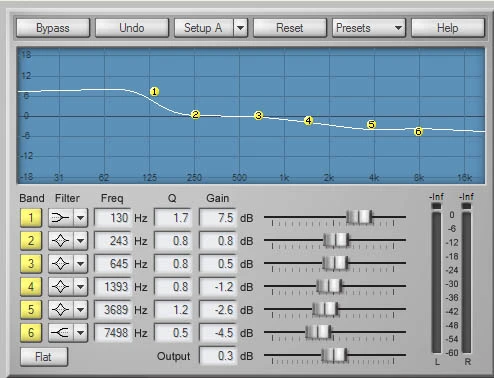Open band 6 filter type dropdown
This screenshot has height=378, width=494.
[81, 333]
